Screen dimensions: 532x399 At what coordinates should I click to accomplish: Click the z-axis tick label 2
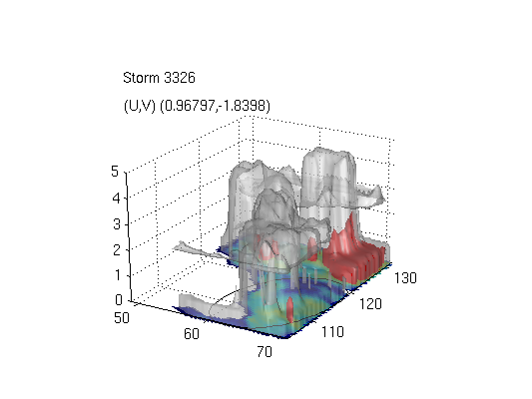coord(117,250)
